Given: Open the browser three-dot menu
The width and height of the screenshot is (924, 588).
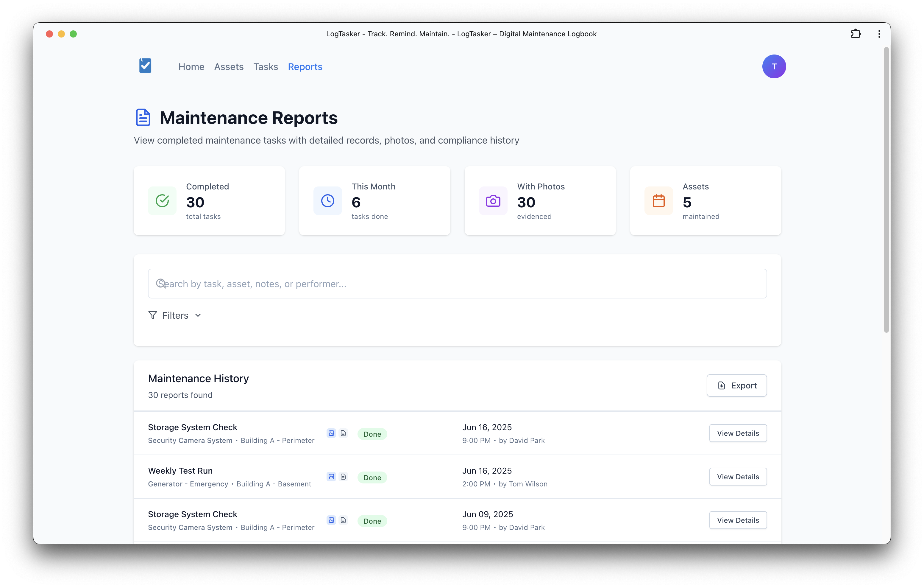Looking at the screenshot, I should click(x=879, y=34).
